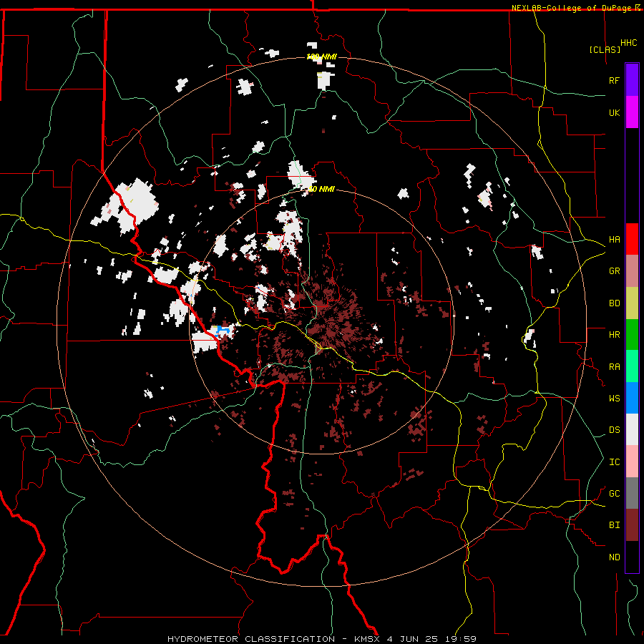Viewport: 644px width, 644px height.
Task: Select the "IC" legend label
Action: click(614, 462)
